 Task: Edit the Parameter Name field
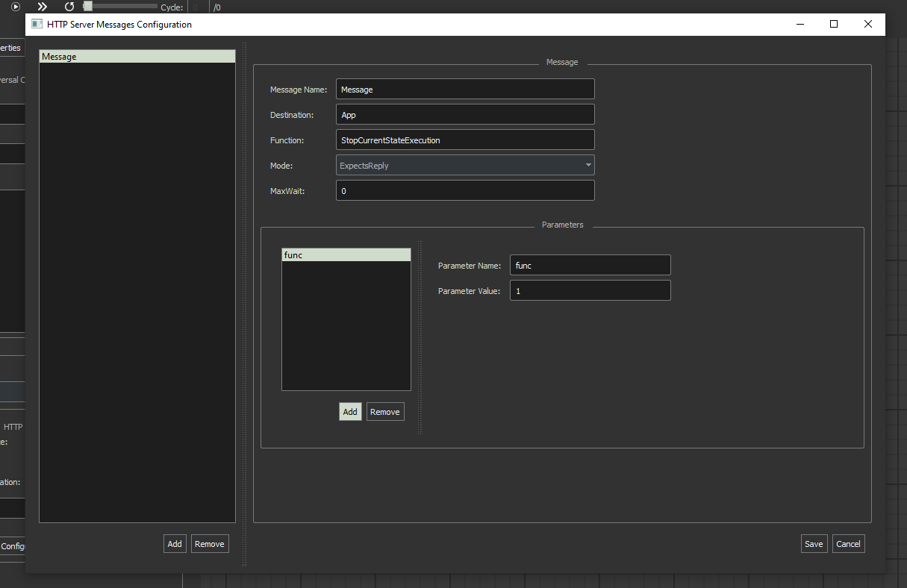pos(590,265)
